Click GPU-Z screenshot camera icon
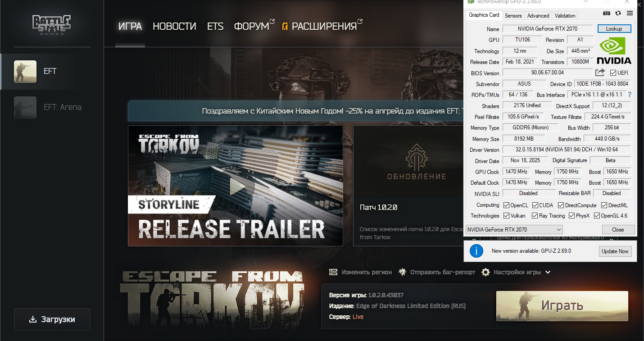Viewport: 644px width, 341px height. [607, 14]
